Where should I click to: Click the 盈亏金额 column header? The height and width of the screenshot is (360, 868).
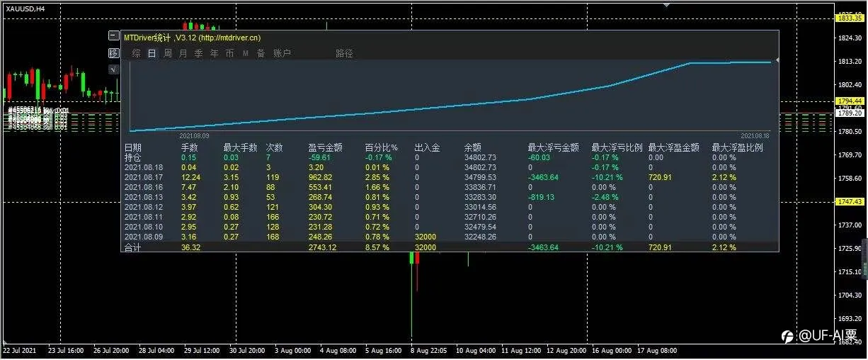click(326, 147)
